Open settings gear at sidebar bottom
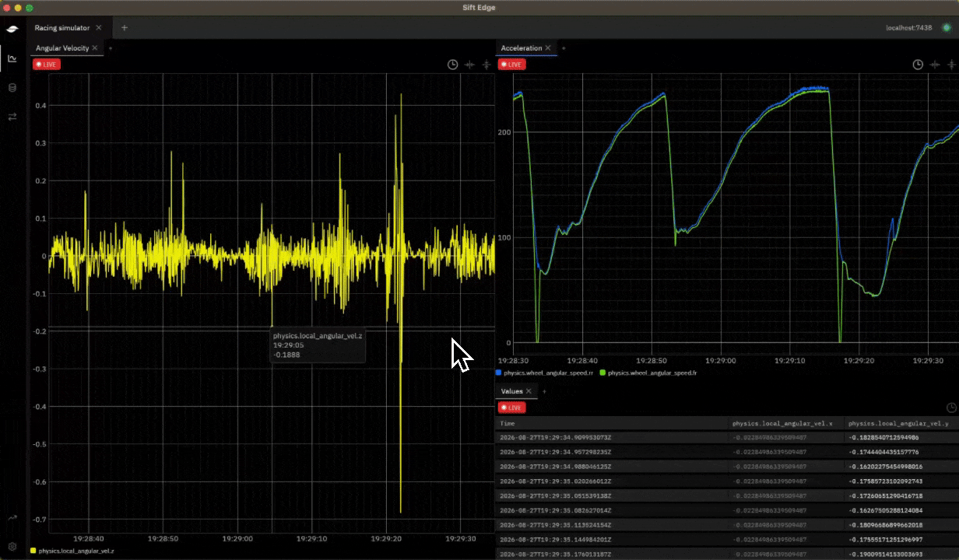 [x=12, y=547]
